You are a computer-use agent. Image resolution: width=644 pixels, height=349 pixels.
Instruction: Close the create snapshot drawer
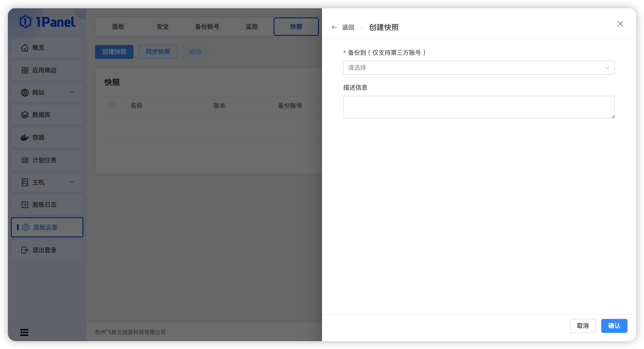620,24
